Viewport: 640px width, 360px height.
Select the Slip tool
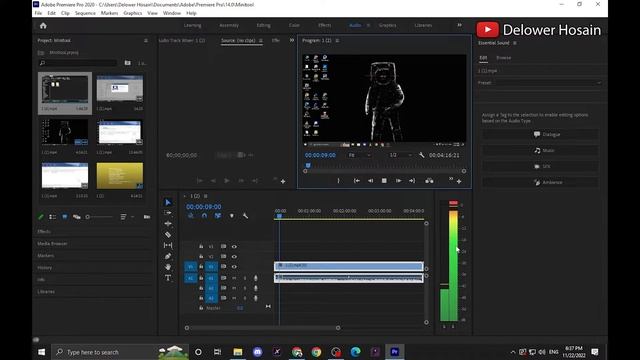(168, 245)
